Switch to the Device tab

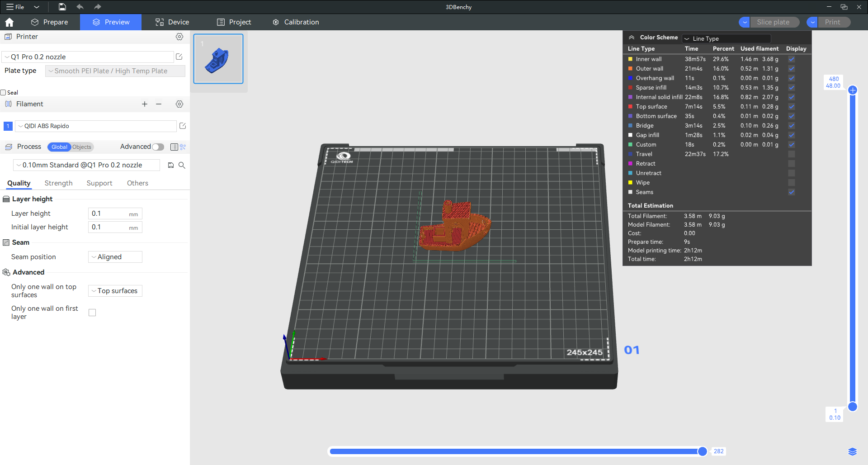tap(172, 22)
